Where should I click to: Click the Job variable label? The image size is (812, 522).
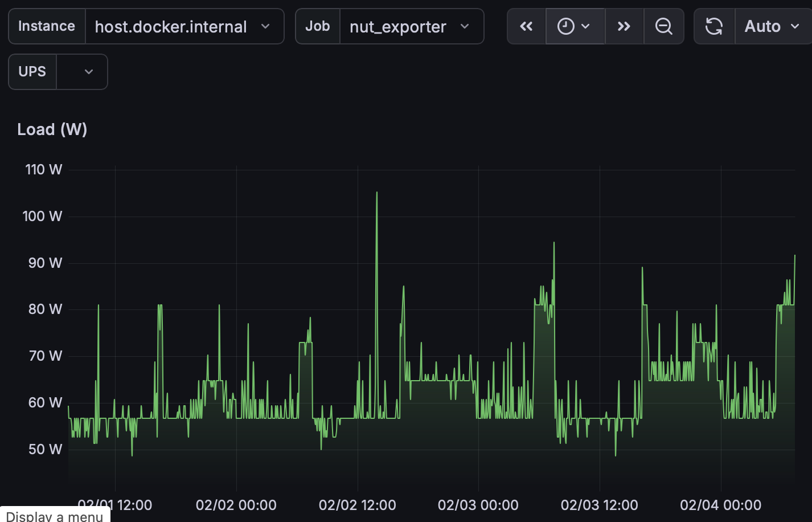[x=318, y=26]
